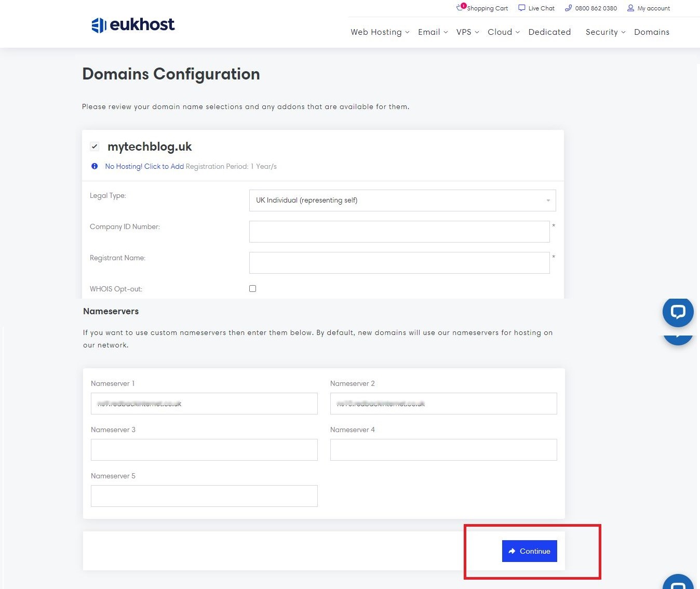Viewport: 700px width, 589px height.
Task: Click the Continue button
Action: tap(529, 551)
